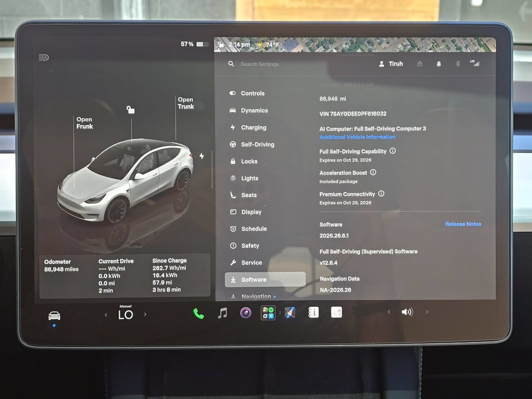This screenshot has height=399, width=532.
Task: Tap the Software version 2026.26.6.1
Action: (x=334, y=235)
